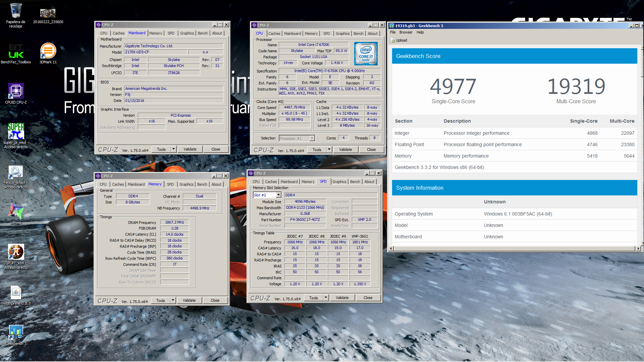Viewport: 644px width, 362px height.
Task: Expand the Processor #1 selection dropdown
Action: tap(312, 138)
